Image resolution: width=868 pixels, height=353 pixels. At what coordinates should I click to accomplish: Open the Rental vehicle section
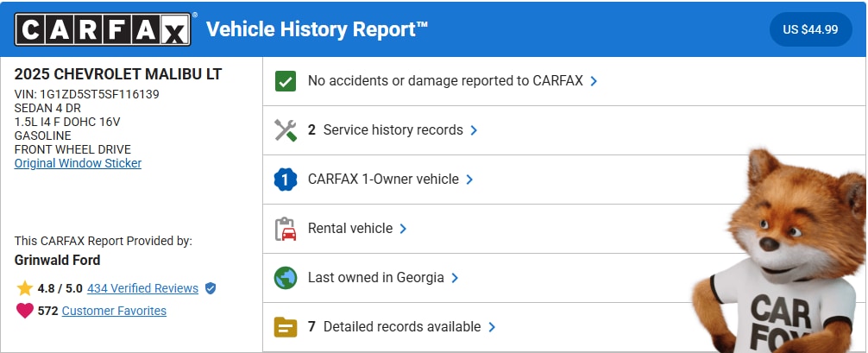349,229
